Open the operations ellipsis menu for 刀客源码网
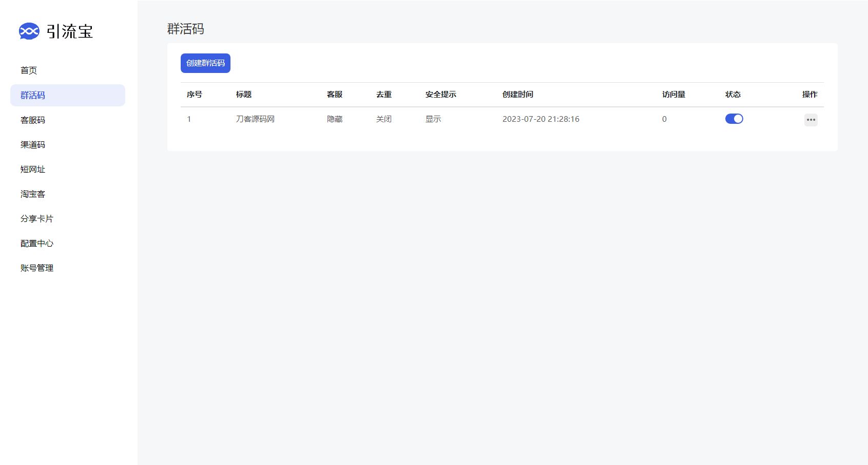This screenshot has width=868, height=465. [811, 120]
